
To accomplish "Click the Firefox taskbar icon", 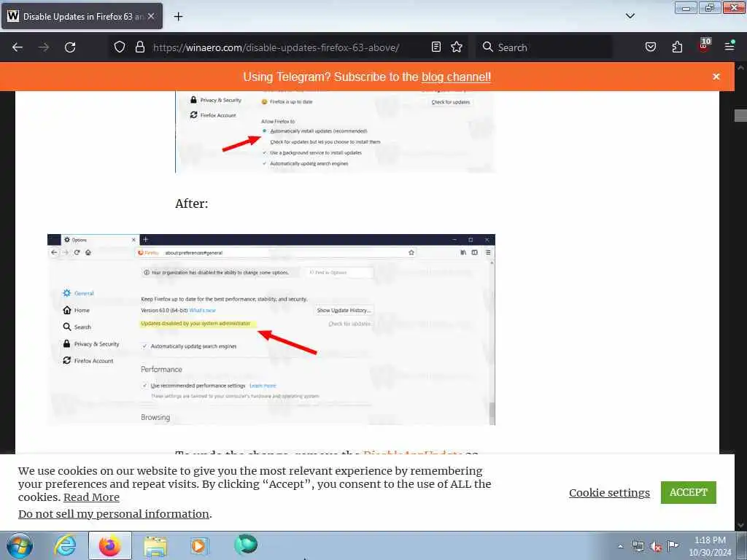I will [109, 545].
